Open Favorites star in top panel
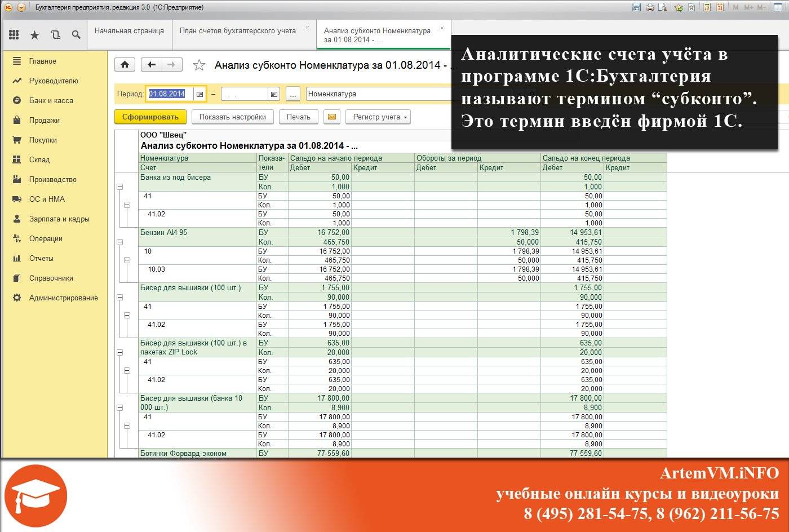The width and height of the screenshot is (789, 532). (x=34, y=35)
